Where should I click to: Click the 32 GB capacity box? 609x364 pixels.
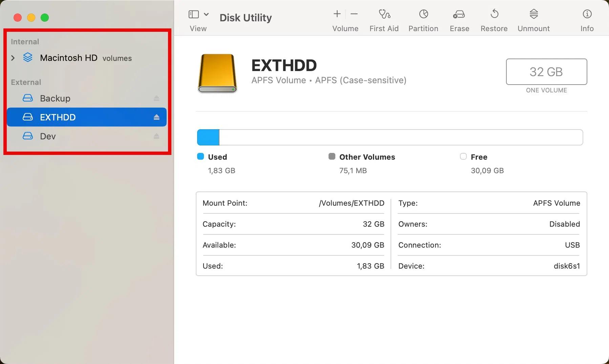[x=546, y=72]
